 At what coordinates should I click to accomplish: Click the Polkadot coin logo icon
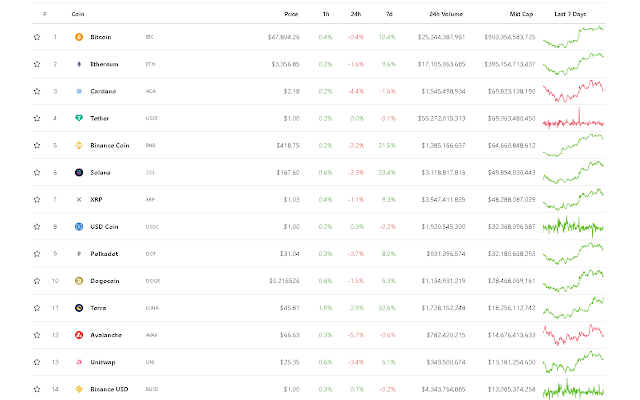[x=79, y=253]
